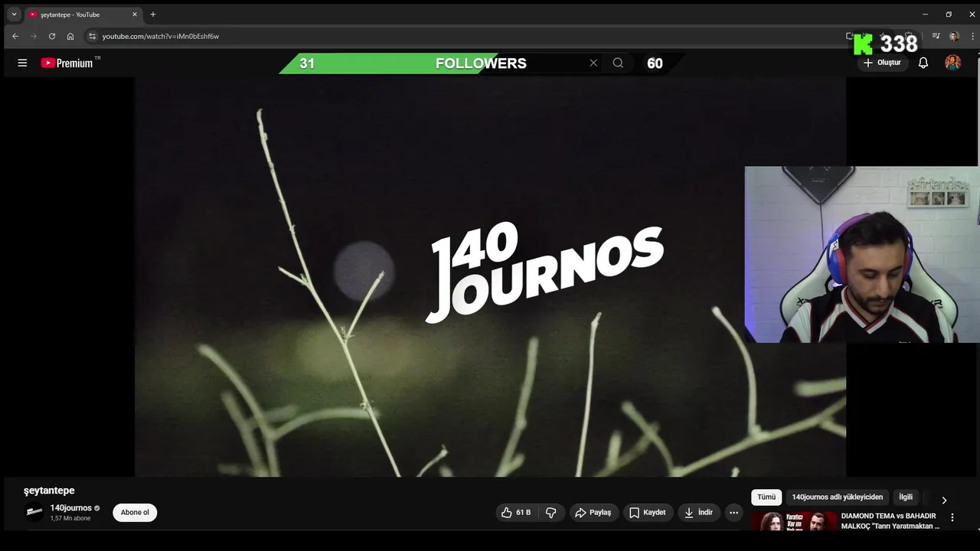This screenshot has height=551, width=980.
Task: Open DIAMOND TEMA vs BAHADIR MALKOÇ title
Action: [890, 521]
